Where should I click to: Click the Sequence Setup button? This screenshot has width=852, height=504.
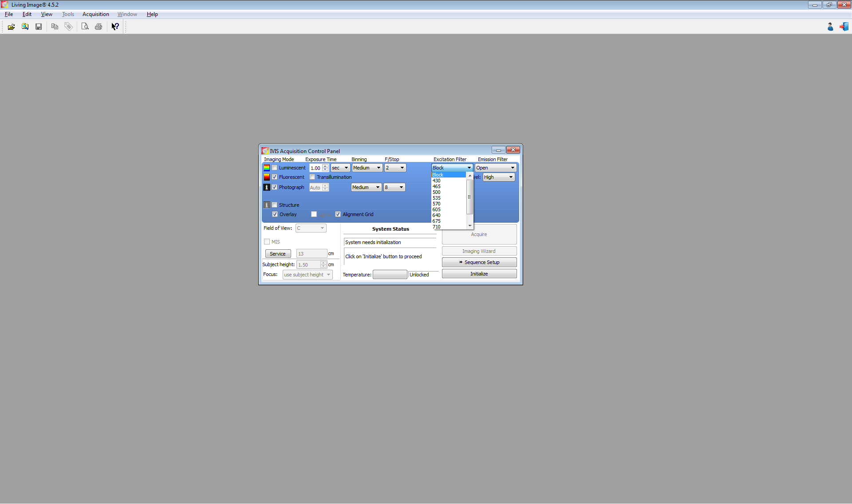479,262
